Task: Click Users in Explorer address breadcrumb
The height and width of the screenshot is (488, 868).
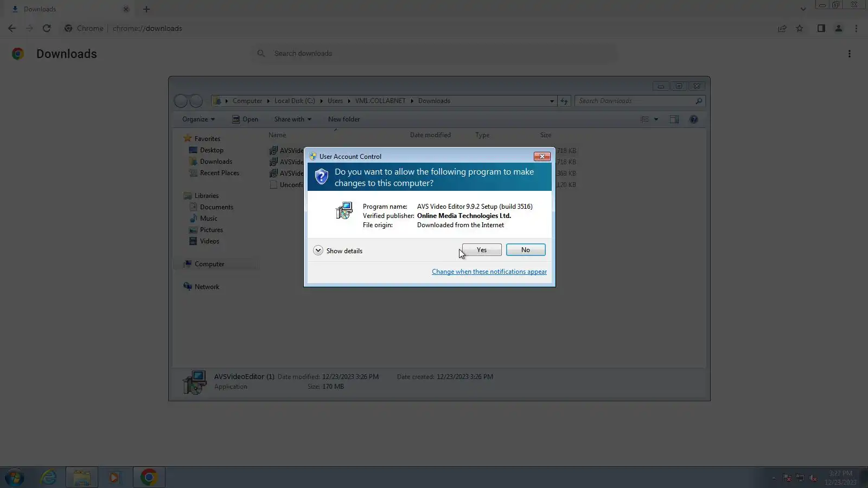Action: 335,101
